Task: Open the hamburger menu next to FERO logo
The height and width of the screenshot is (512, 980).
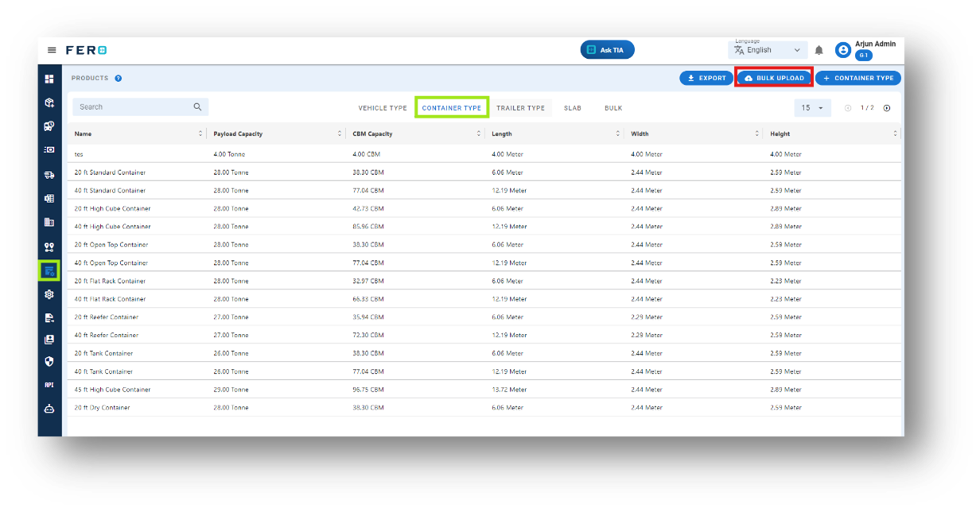Action: point(52,50)
